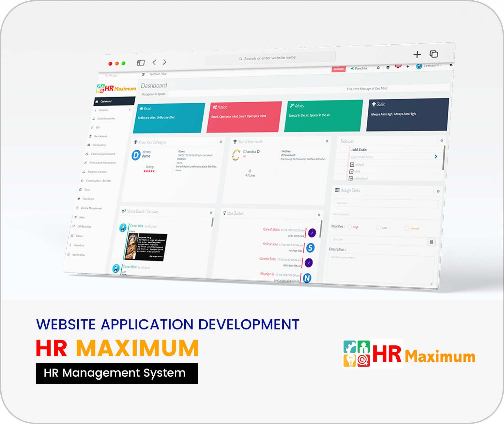
Task: Click the browser sidebar toggle icon
Action: pos(141,63)
